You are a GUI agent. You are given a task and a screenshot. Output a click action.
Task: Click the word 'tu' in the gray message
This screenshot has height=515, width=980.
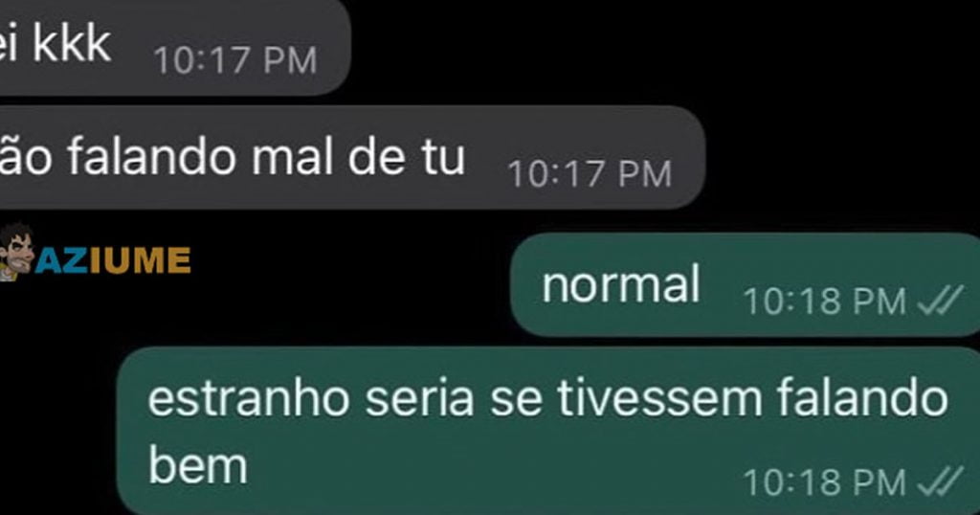point(442,158)
